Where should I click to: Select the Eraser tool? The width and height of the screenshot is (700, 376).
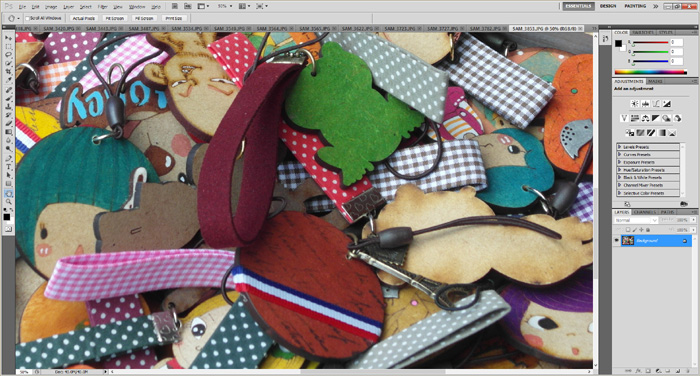tap(8, 123)
